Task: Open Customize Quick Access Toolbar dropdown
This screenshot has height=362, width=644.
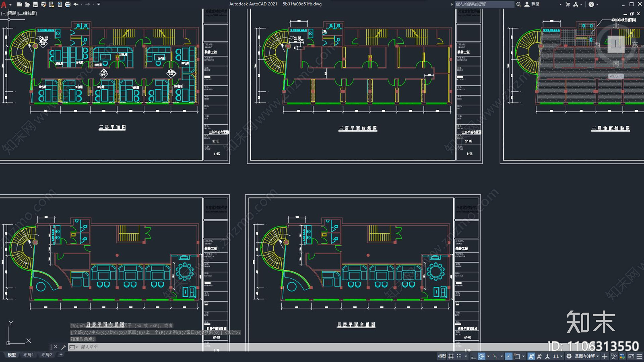Action: coord(99,4)
